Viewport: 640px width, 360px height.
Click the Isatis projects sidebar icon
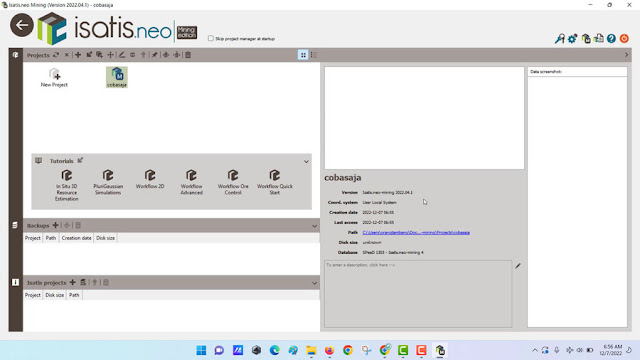pyautogui.click(x=15, y=282)
